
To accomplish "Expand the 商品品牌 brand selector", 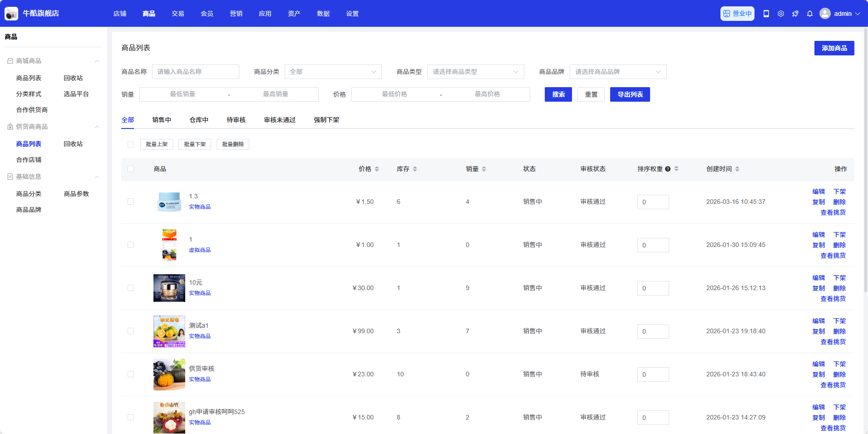I will click(x=618, y=72).
